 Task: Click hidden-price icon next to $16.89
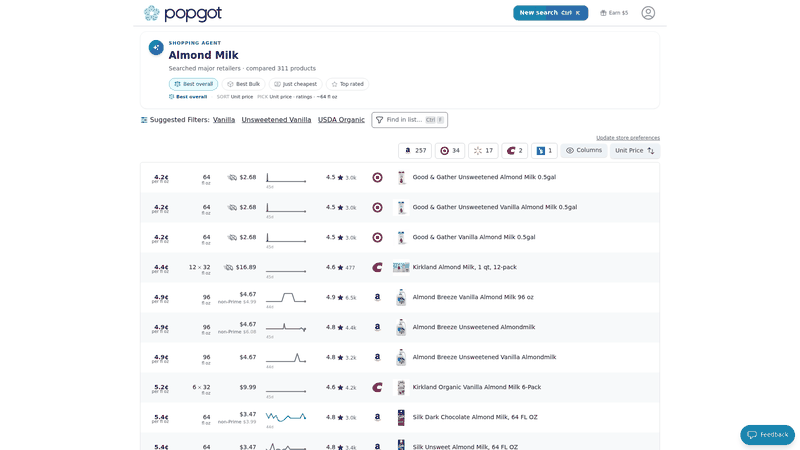[x=229, y=267]
